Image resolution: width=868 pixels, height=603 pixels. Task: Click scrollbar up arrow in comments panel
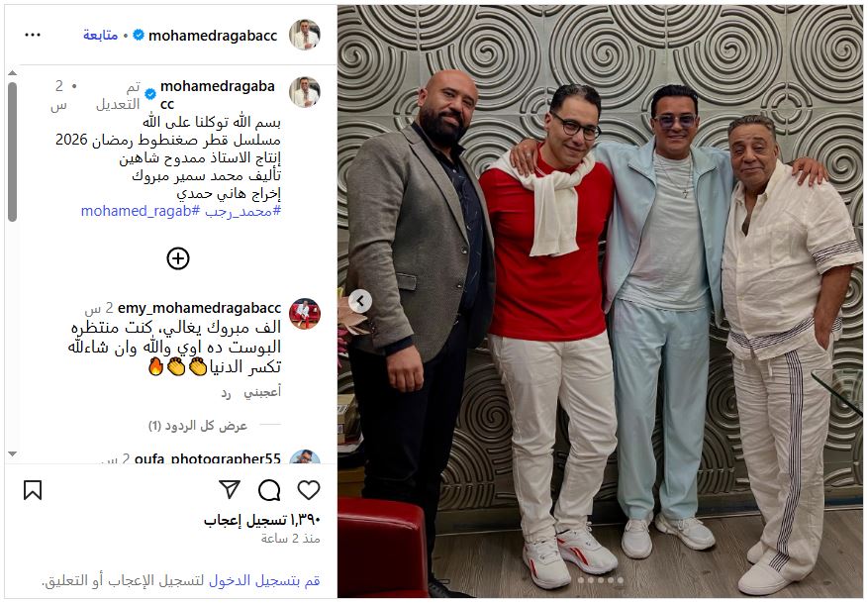point(12,73)
